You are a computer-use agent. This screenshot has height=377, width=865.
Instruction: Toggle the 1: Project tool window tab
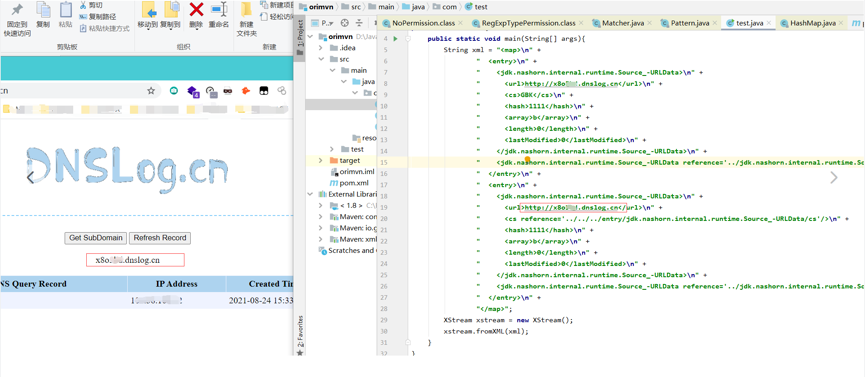click(300, 38)
